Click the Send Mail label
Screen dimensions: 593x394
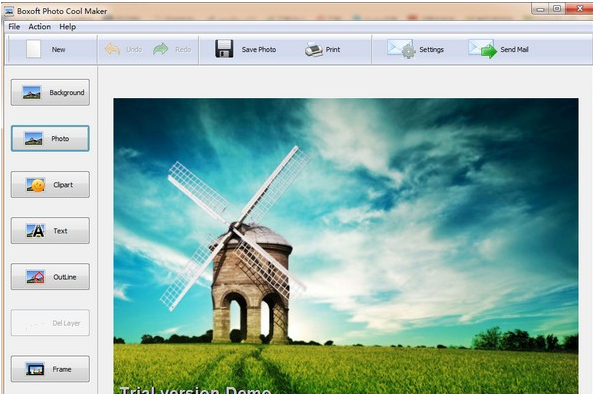tap(514, 50)
